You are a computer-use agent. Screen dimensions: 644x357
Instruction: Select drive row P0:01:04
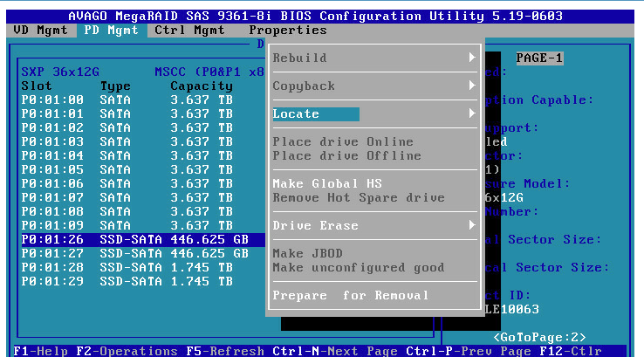tap(143, 155)
